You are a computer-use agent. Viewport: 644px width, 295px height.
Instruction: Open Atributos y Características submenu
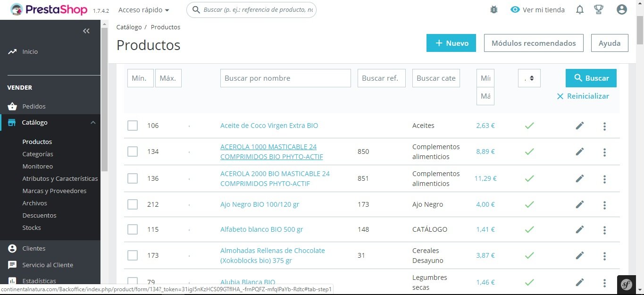pos(60,178)
